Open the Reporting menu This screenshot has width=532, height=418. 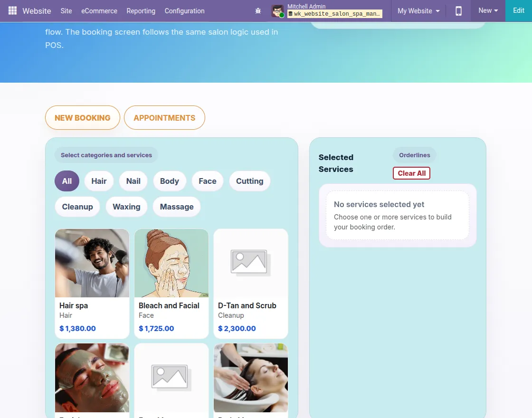coord(141,11)
